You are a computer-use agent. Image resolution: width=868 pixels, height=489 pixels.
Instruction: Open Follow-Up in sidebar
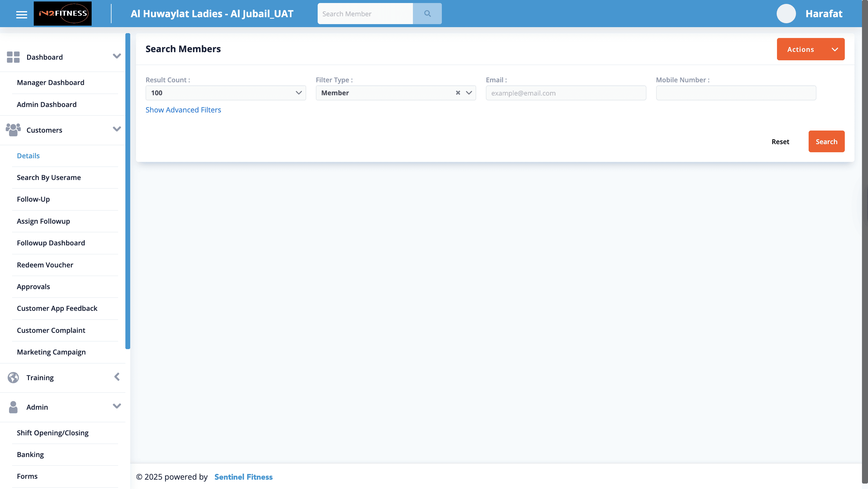[33, 199]
